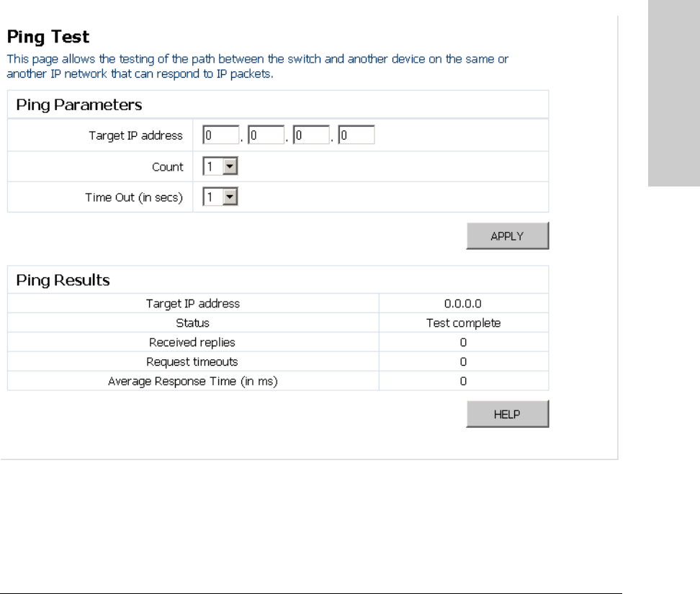
Task: Click the Test complete status value
Action: pos(463,323)
